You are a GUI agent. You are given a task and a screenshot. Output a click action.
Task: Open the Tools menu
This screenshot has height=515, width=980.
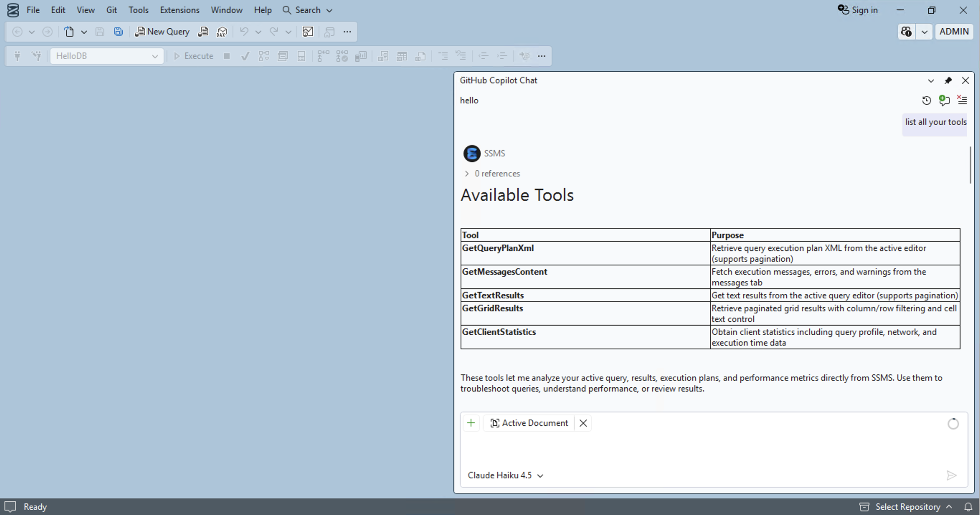click(138, 10)
